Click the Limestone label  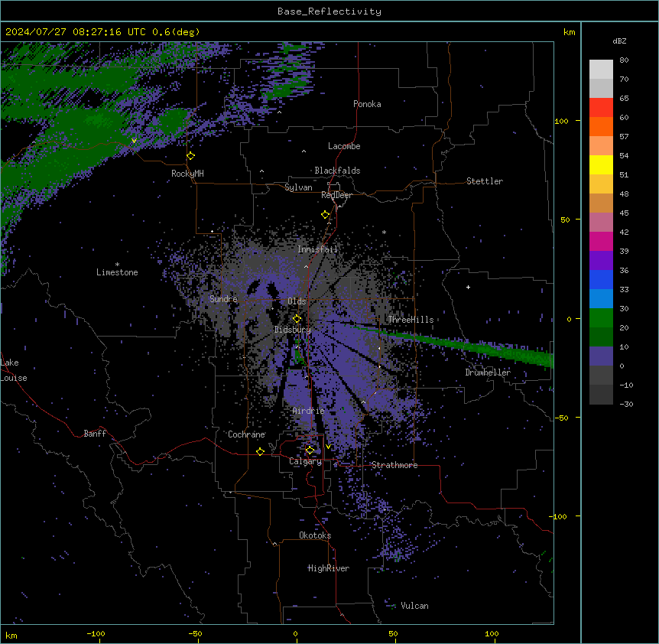[x=117, y=272]
